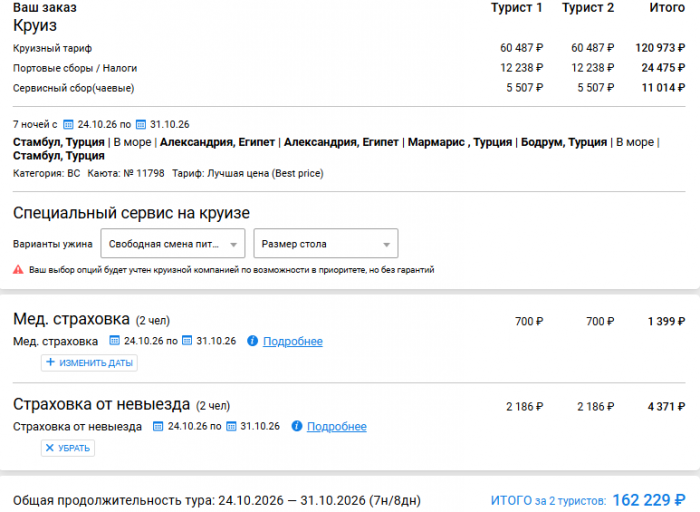The width and height of the screenshot is (700, 512).
Task: Click non-departure insurance start date calendar icon
Action: pos(158,426)
